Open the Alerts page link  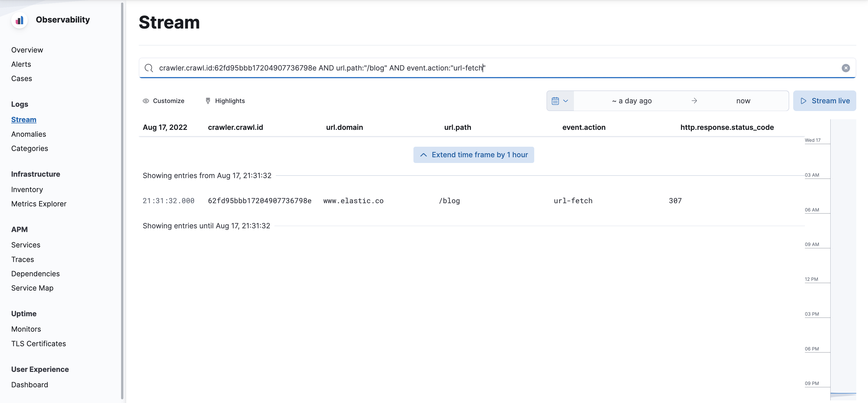click(x=21, y=64)
